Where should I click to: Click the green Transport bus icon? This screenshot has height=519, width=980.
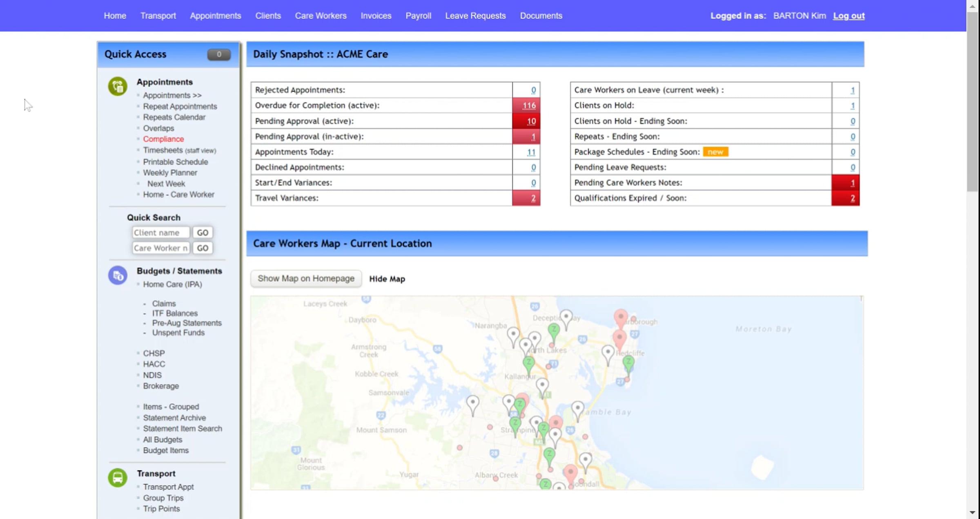(x=118, y=477)
